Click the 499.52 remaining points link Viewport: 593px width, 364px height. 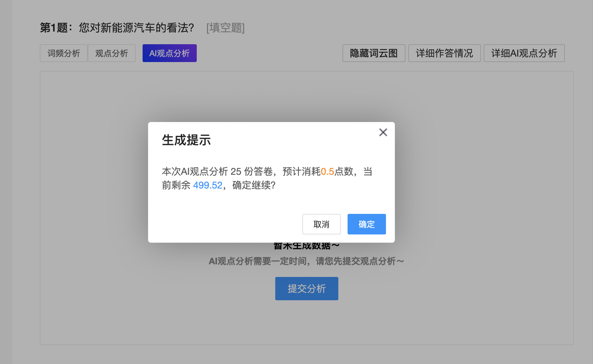pos(208,185)
